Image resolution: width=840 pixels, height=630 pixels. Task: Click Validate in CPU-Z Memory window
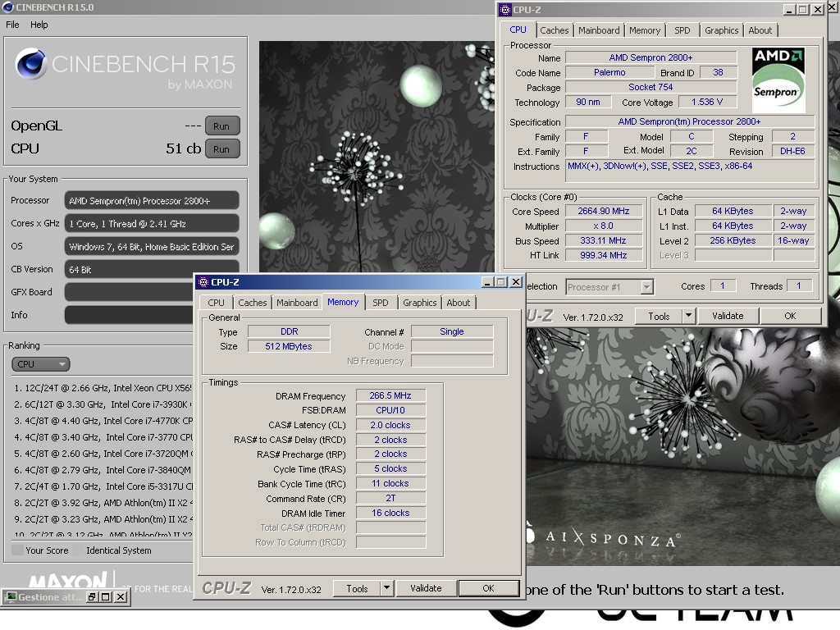click(426, 588)
